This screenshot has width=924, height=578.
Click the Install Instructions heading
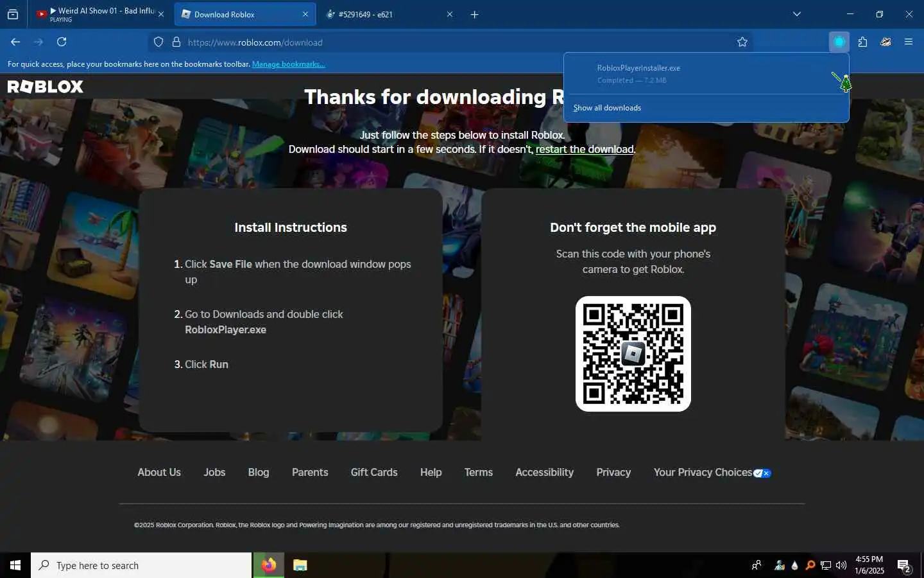pyautogui.click(x=291, y=227)
